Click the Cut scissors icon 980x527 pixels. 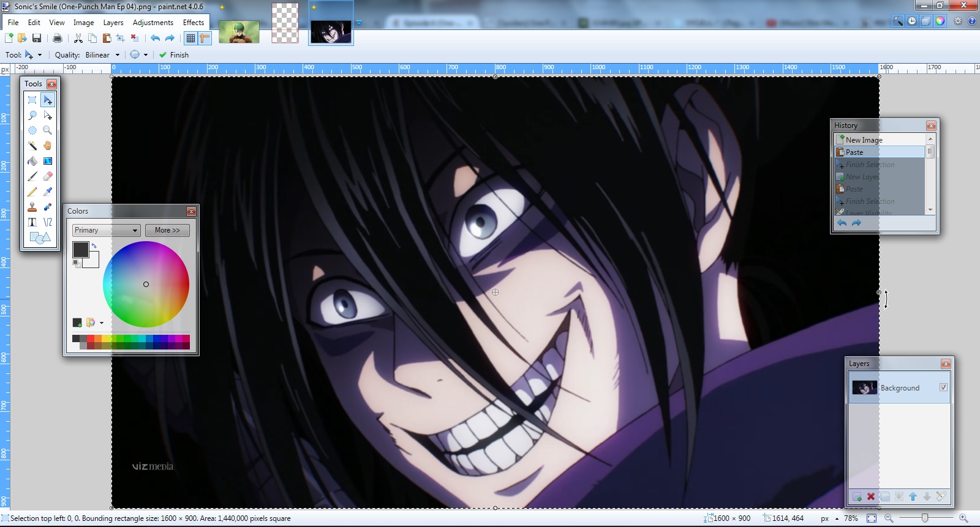click(x=78, y=38)
